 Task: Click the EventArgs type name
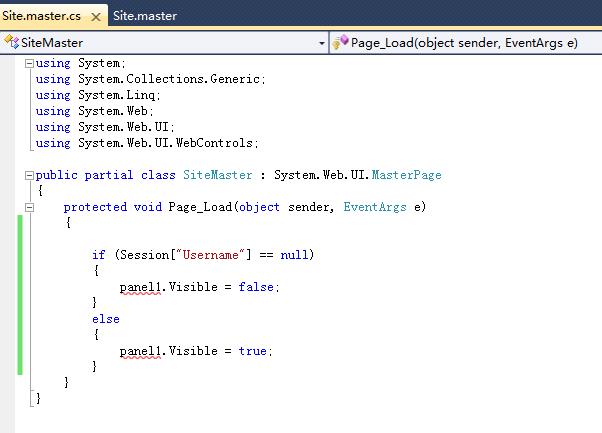coord(375,207)
